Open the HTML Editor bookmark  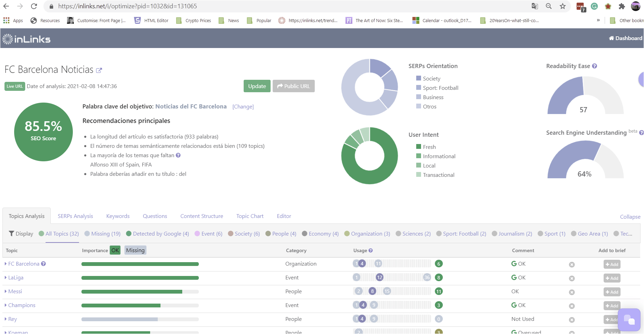click(x=152, y=20)
